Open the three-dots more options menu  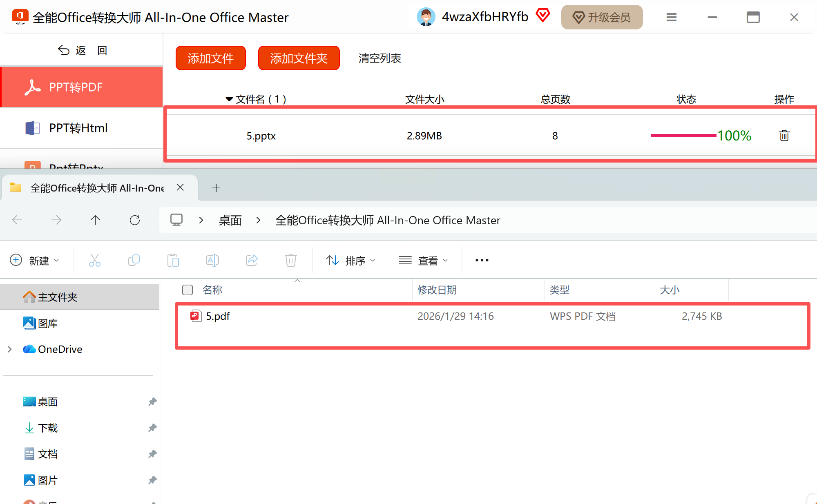coord(482,260)
